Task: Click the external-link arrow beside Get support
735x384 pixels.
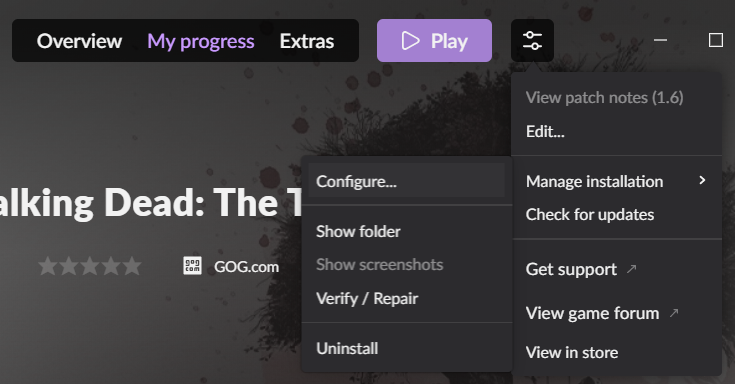Action: tap(631, 269)
